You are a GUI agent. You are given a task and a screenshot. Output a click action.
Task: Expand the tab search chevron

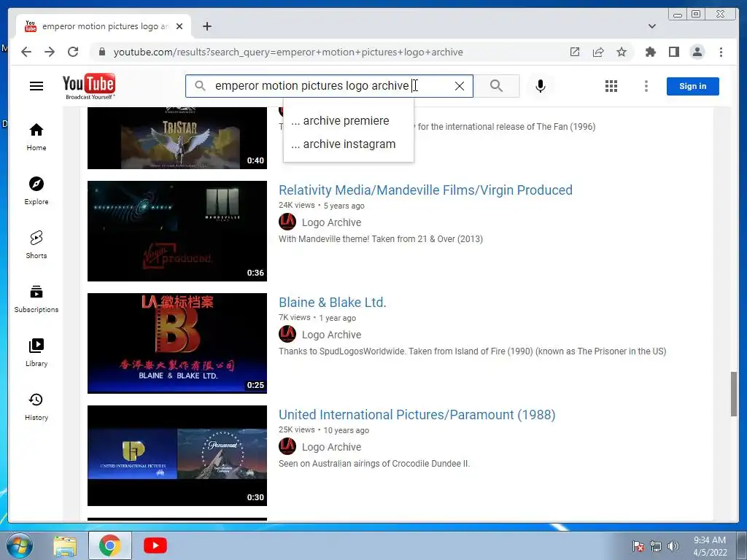651,26
